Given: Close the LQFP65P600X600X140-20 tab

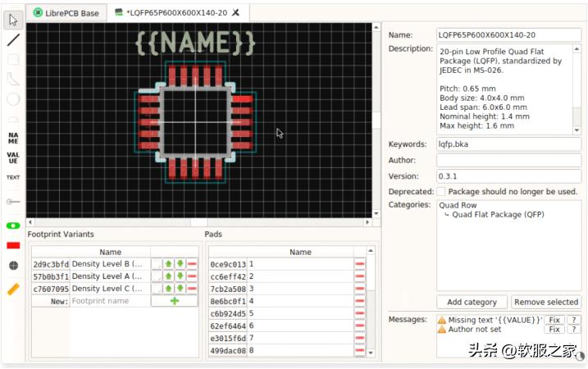Looking at the screenshot, I should pos(236,12).
